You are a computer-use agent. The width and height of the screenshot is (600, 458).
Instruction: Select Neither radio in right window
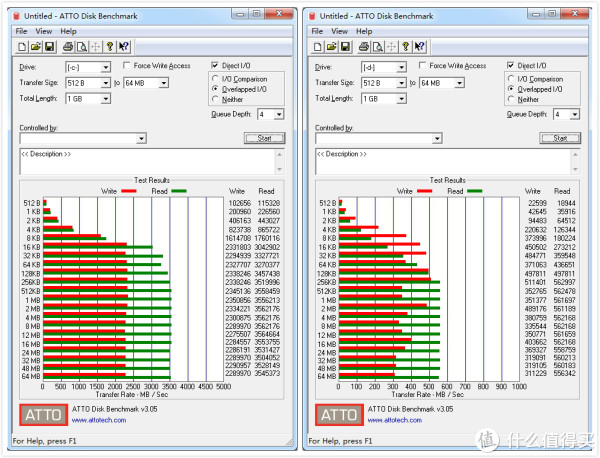pyautogui.click(x=511, y=99)
